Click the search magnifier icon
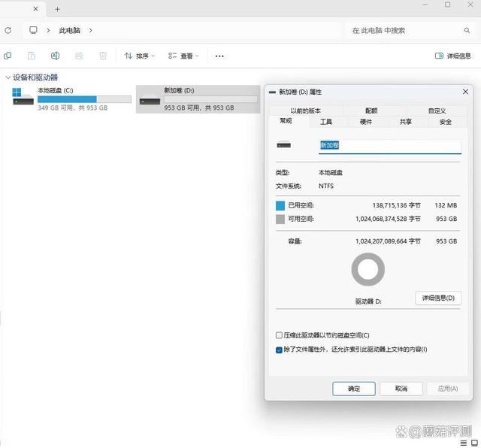The width and height of the screenshot is (481, 448). 466,30
